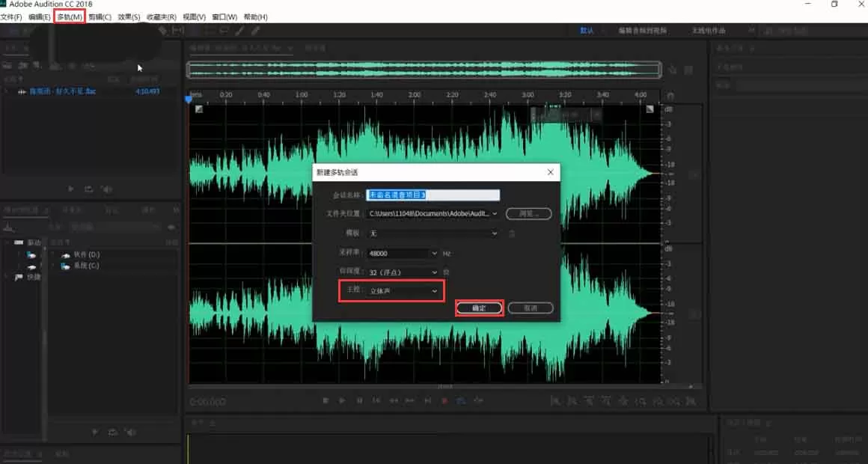
Task: Click the Play button in transport controls
Action: 342,400
